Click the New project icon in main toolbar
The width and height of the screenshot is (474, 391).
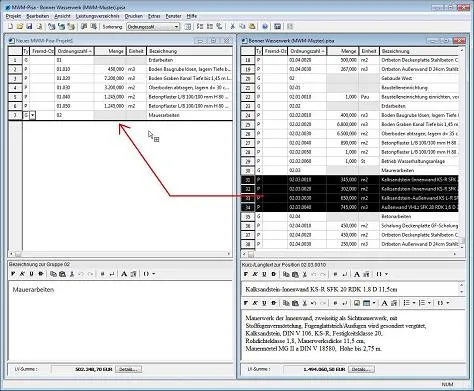[x=10, y=26]
